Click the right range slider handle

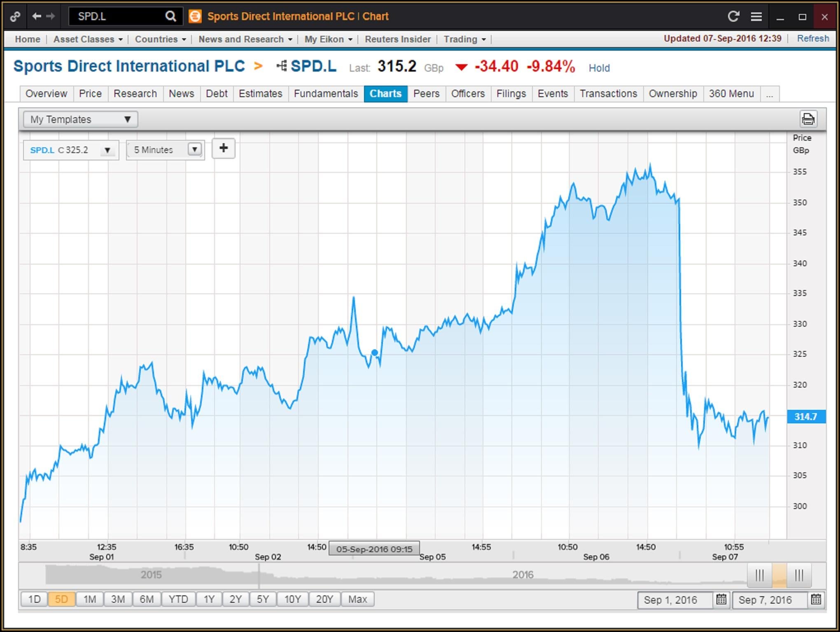tap(799, 575)
